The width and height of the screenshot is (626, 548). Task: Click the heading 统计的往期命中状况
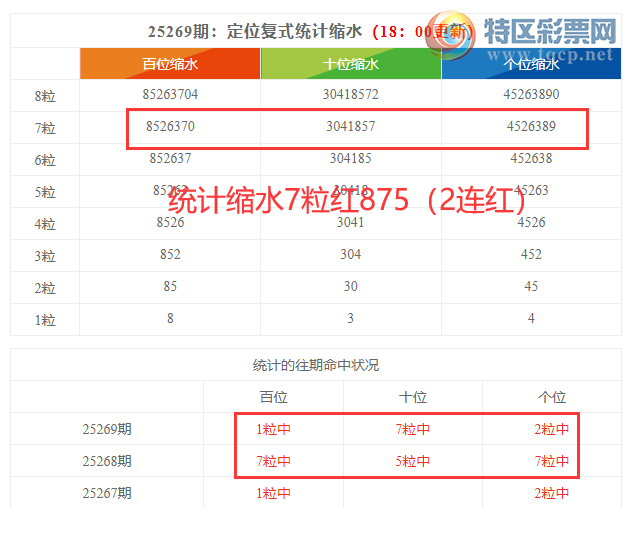pyautogui.click(x=316, y=365)
